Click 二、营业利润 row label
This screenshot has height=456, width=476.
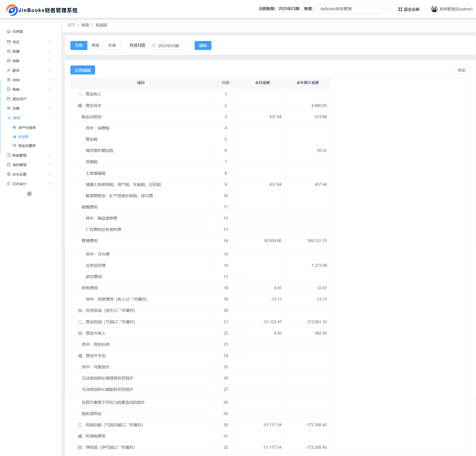pos(106,322)
